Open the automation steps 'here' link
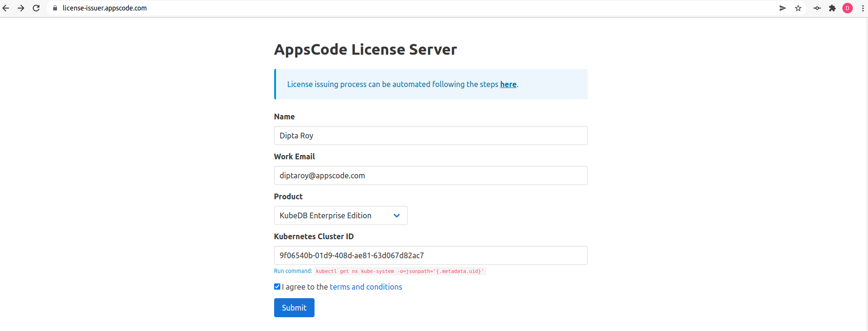The height and width of the screenshot is (331, 868). (508, 84)
